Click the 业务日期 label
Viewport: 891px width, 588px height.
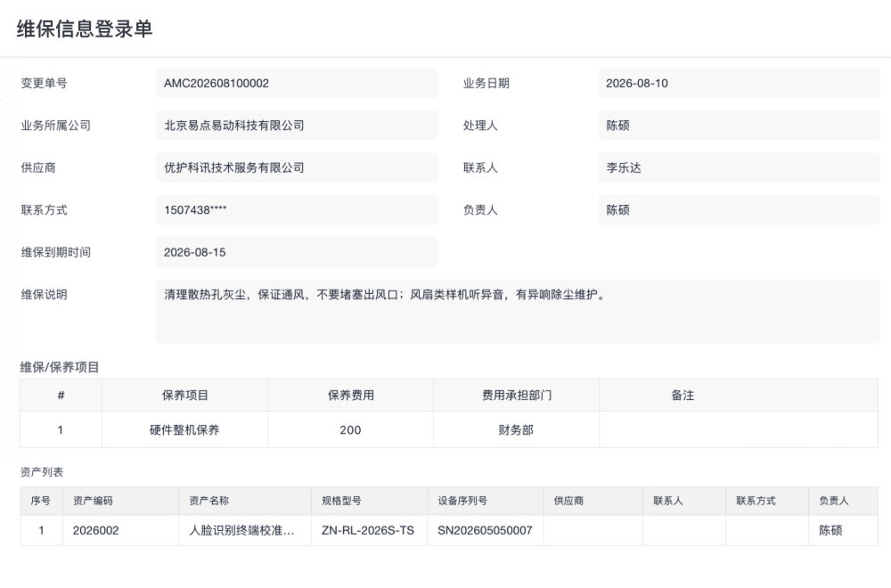pos(486,83)
